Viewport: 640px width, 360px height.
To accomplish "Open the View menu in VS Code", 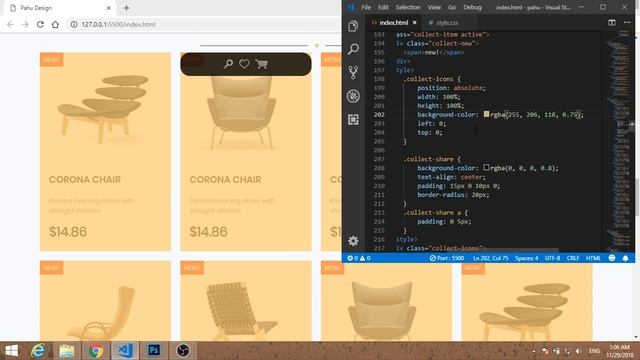I will [x=434, y=7].
